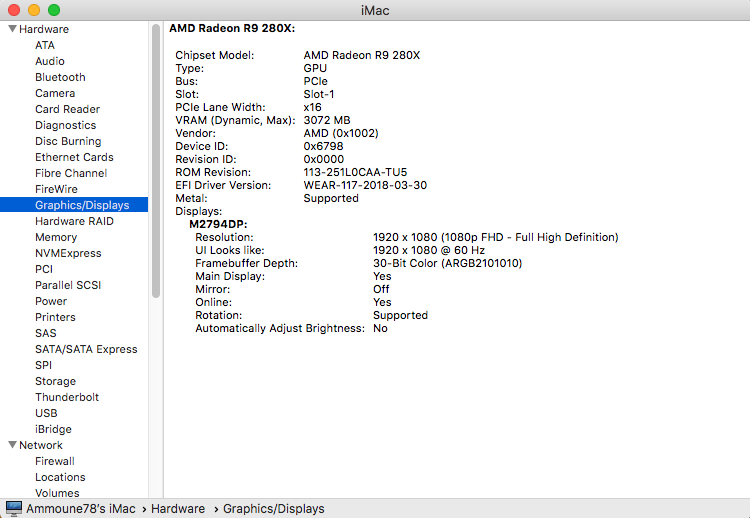
Task: Collapse the Hardware section triangle
Action: 13,29
